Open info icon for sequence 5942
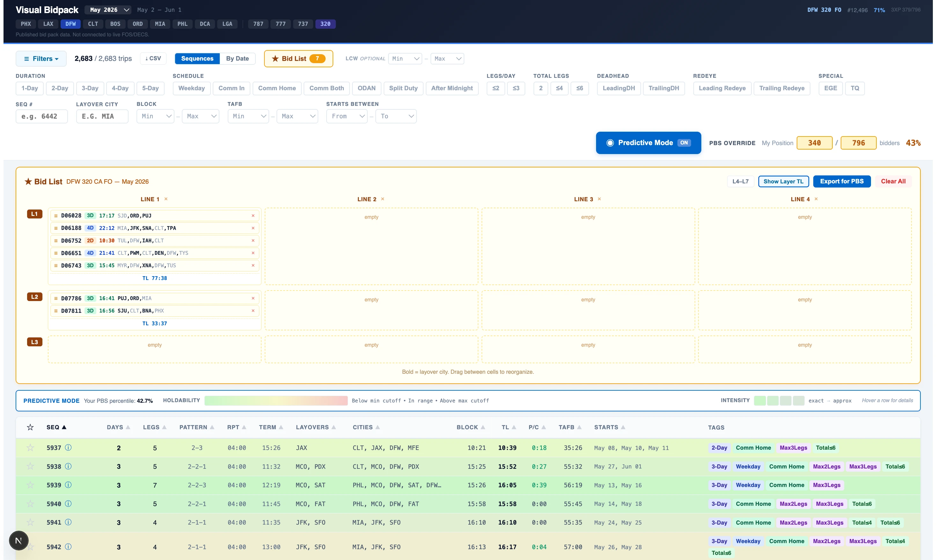The height and width of the screenshot is (560, 937). tap(68, 547)
